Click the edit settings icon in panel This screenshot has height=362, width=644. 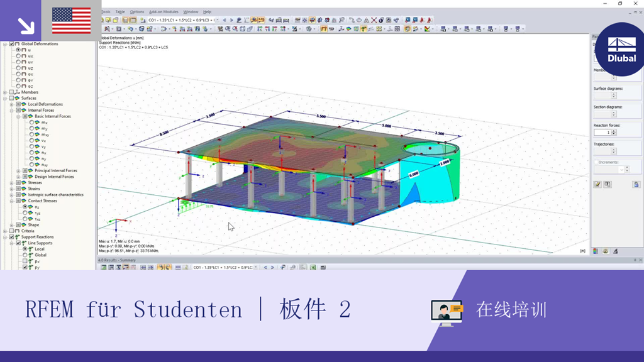[597, 185]
